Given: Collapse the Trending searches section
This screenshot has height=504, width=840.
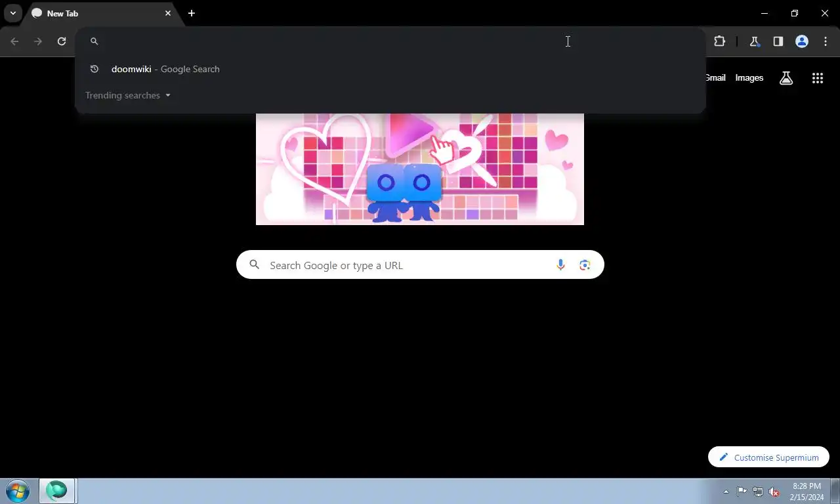Looking at the screenshot, I should (128, 95).
